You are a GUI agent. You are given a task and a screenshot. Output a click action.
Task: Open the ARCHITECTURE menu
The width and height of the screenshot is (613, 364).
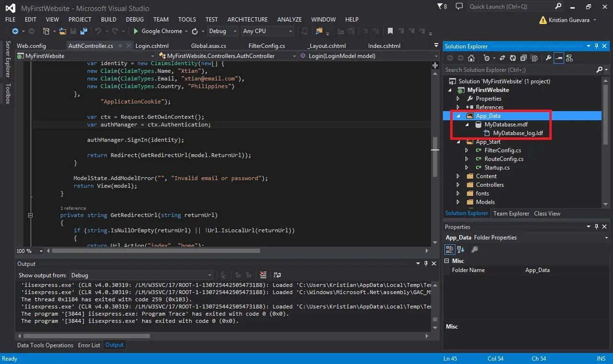[248, 20]
